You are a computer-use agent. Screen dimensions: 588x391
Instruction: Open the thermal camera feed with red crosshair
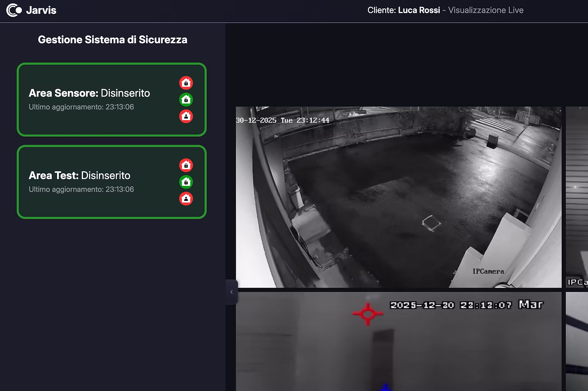pos(398,341)
